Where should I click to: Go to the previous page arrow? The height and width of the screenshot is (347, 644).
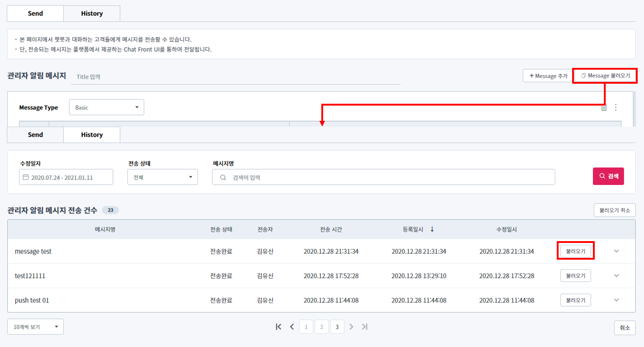292,327
